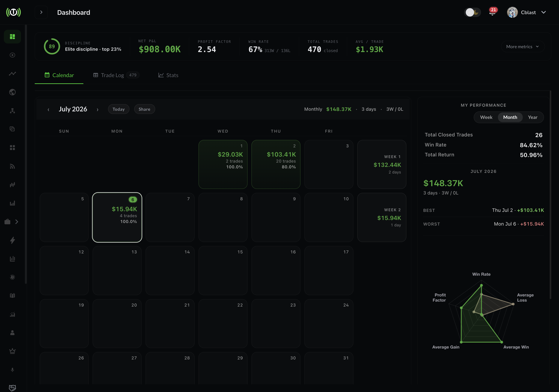Click the globe sidebar icon
Screen dimensions: 559x392
point(12,92)
